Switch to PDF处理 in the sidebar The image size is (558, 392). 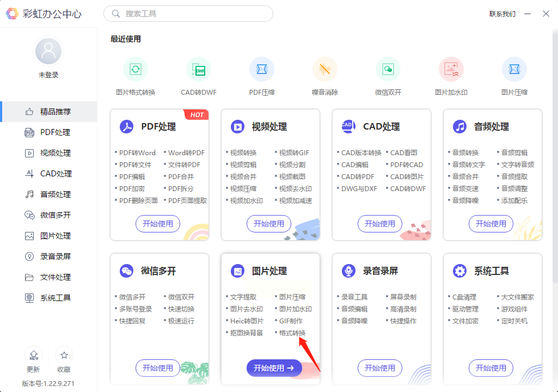tap(48, 132)
